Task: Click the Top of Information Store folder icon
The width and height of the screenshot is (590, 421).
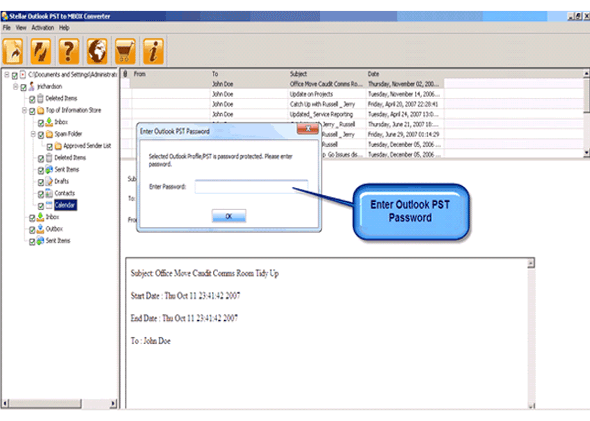Action: click(x=40, y=110)
